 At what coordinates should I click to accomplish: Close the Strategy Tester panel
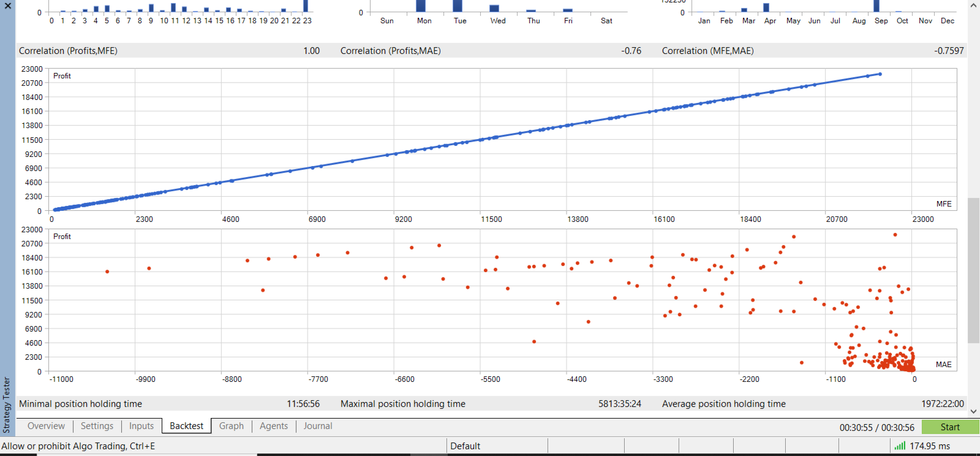click(x=8, y=6)
